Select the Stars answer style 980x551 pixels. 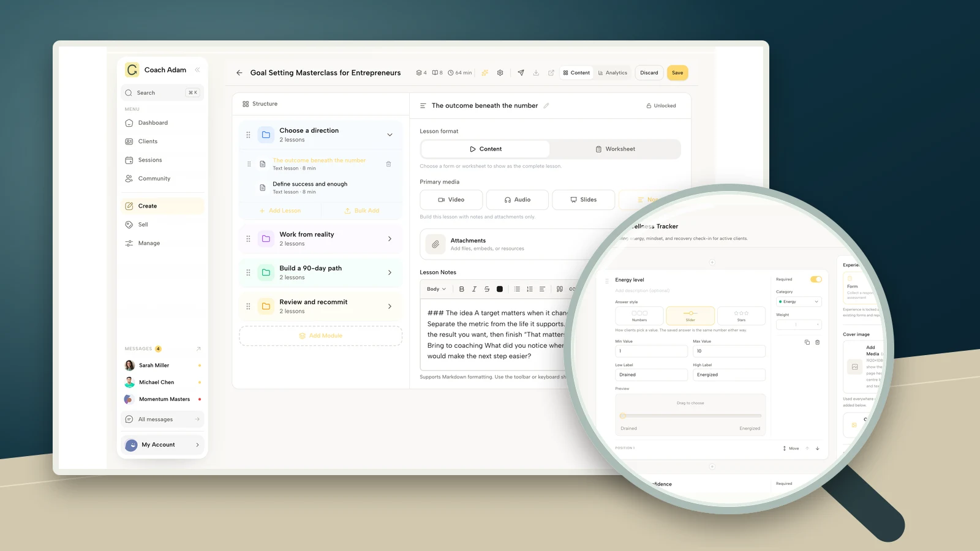coord(741,316)
